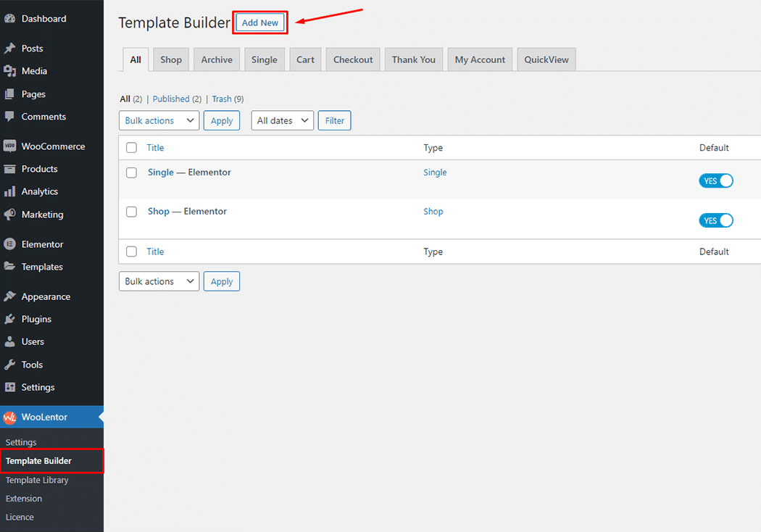This screenshot has height=532, width=761.
Task: Expand the All dates filter dropdown
Action: (282, 120)
